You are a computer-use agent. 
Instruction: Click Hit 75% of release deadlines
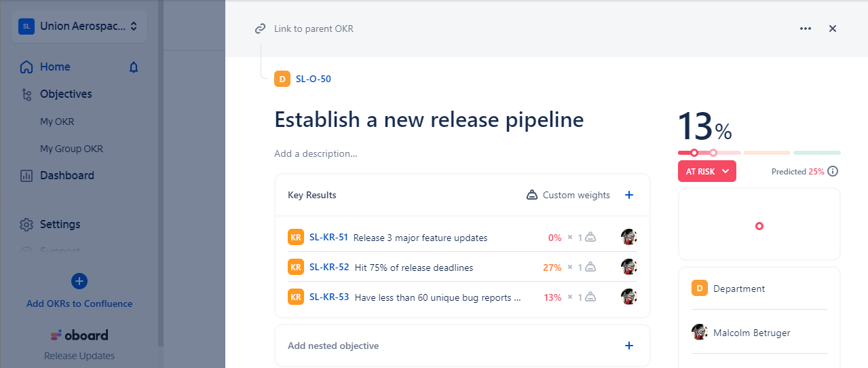pos(414,268)
